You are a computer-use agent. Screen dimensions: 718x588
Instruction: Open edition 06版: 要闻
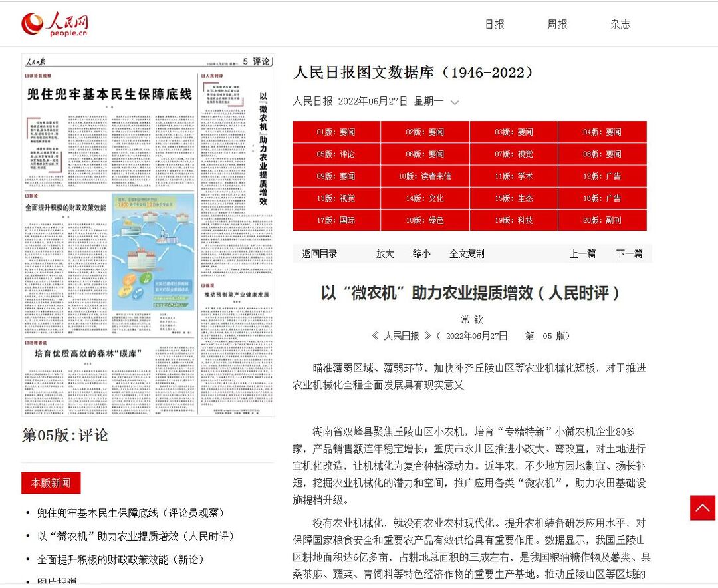(425, 154)
